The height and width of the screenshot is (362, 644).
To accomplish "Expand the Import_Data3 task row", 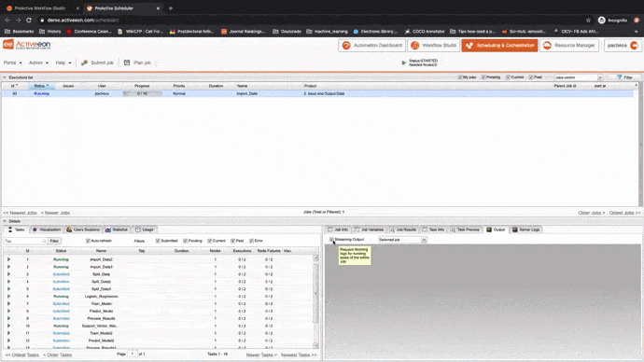I will pos(8,267).
